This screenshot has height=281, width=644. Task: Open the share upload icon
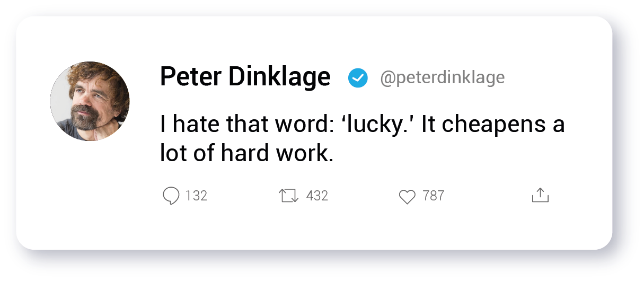coord(540,196)
